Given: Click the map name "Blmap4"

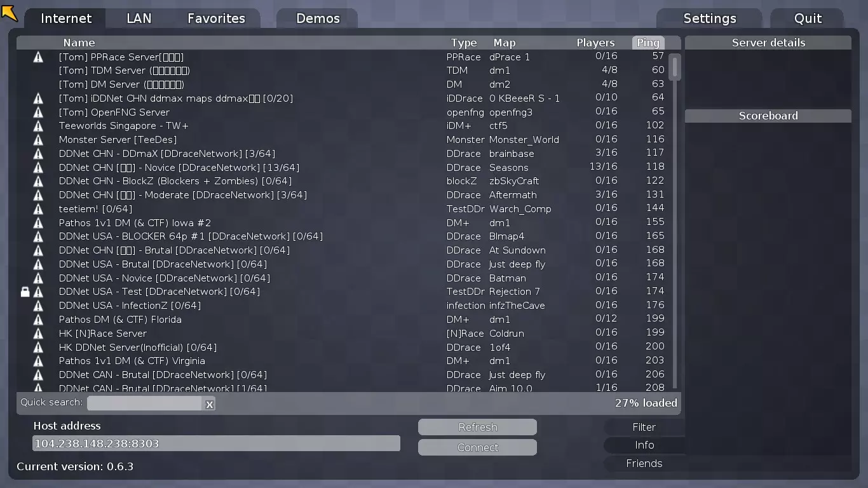Looking at the screenshot, I should pyautogui.click(x=506, y=236).
